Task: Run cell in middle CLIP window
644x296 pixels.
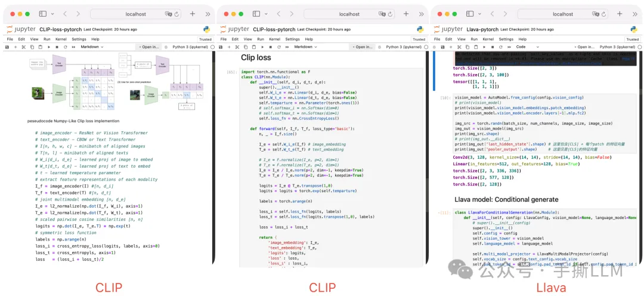Action: coord(262,47)
